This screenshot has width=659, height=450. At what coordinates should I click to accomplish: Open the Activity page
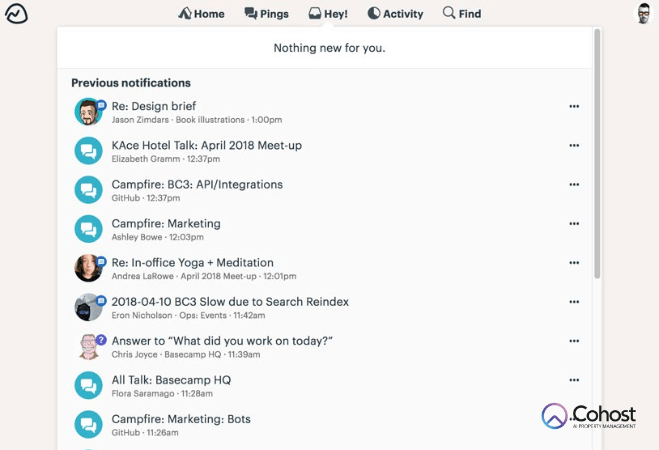pyautogui.click(x=395, y=14)
